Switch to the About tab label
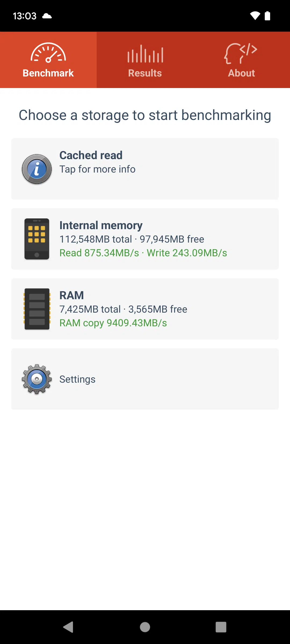 241,73
